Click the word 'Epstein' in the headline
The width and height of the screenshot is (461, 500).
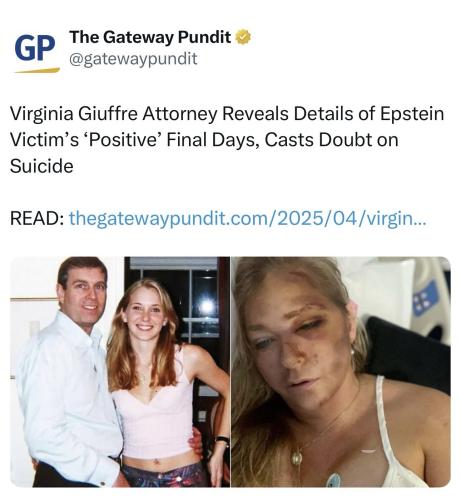tap(412, 114)
